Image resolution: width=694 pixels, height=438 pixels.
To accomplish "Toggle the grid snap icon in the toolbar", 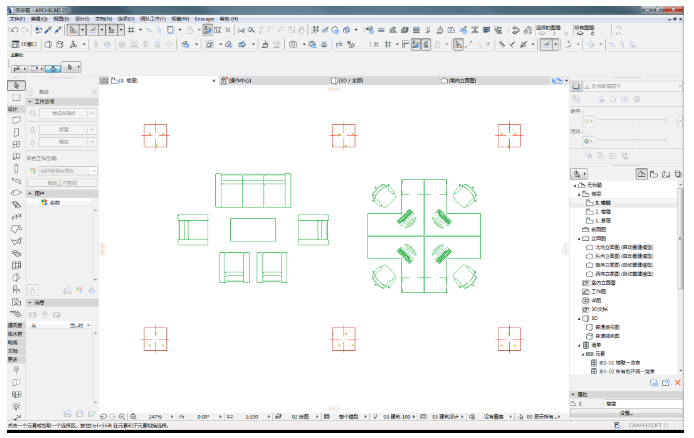I will (x=131, y=30).
